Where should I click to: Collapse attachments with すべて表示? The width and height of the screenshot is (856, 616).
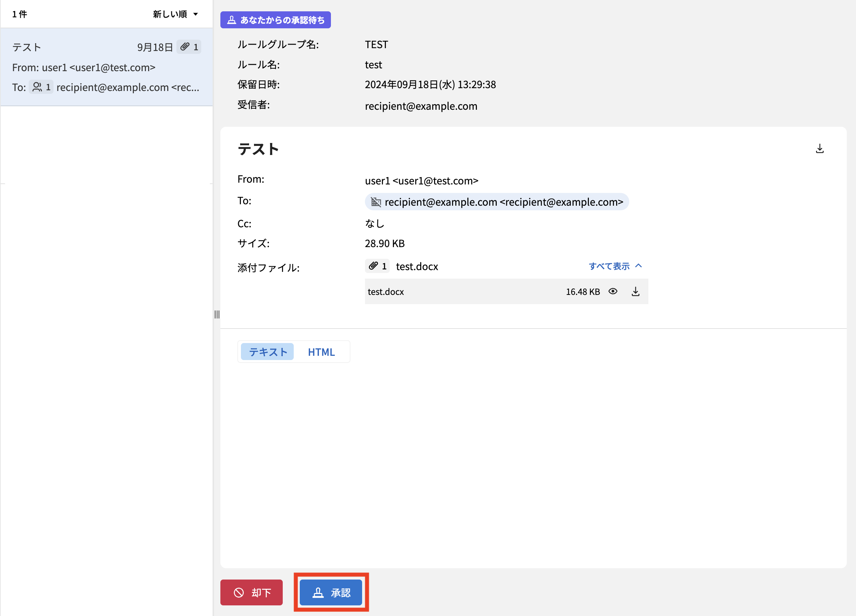click(x=615, y=266)
